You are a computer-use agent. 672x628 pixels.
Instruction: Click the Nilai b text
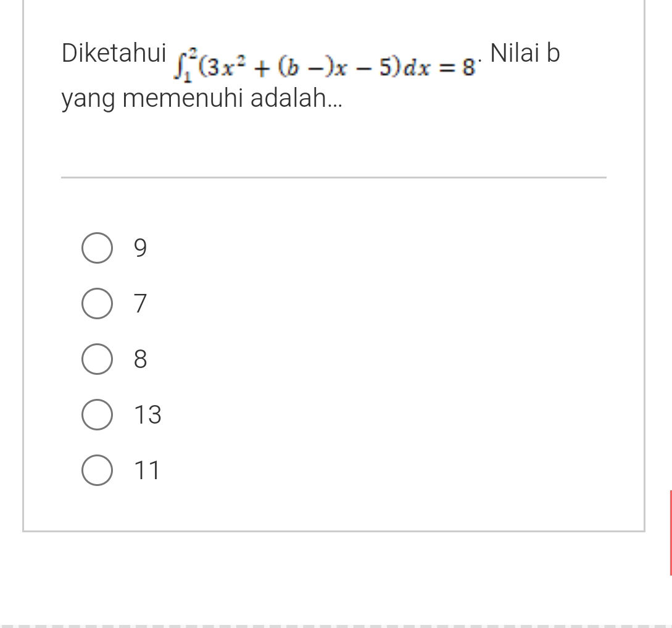pos(523,53)
